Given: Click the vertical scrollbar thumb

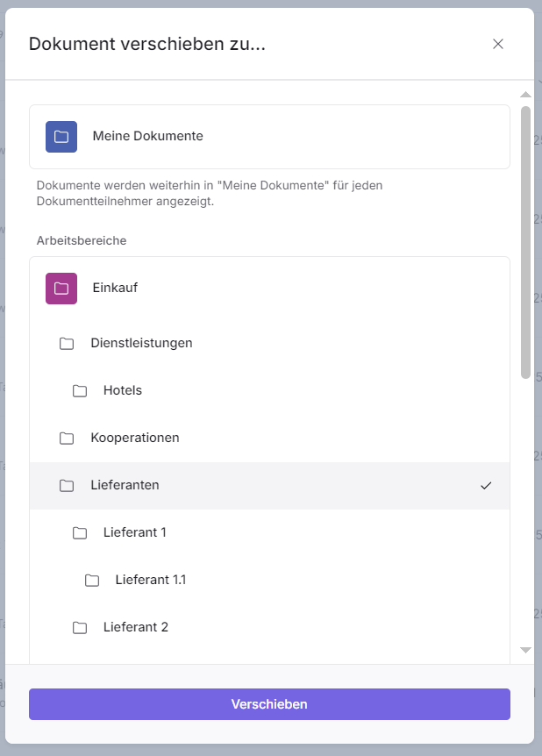Looking at the screenshot, I should pyautogui.click(x=525, y=241).
